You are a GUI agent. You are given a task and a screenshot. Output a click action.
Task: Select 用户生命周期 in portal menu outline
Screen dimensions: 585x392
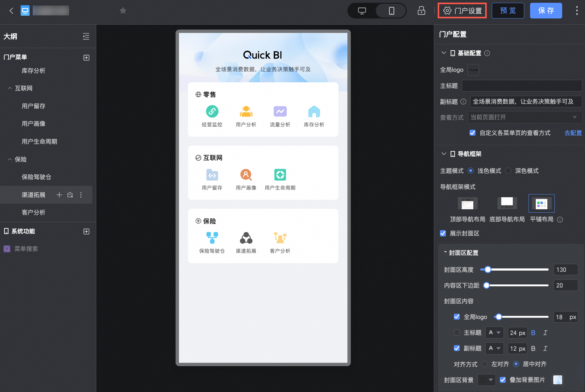[39, 141]
